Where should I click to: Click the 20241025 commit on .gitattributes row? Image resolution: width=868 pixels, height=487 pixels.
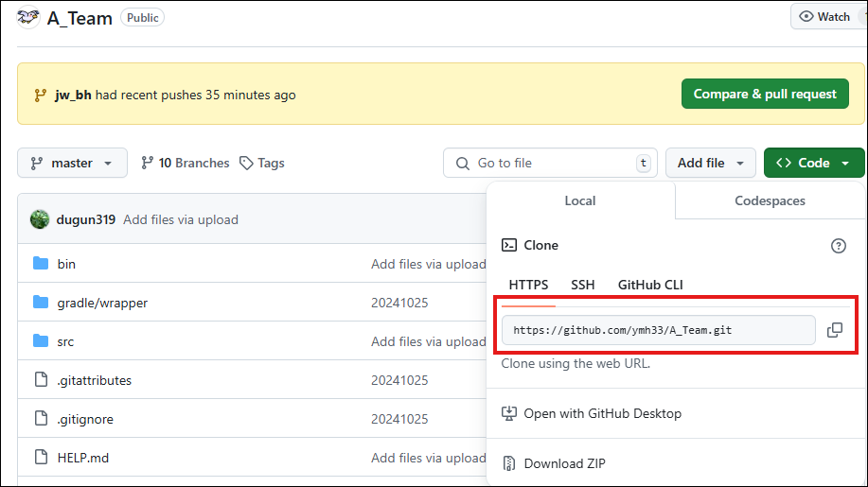click(399, 380)
